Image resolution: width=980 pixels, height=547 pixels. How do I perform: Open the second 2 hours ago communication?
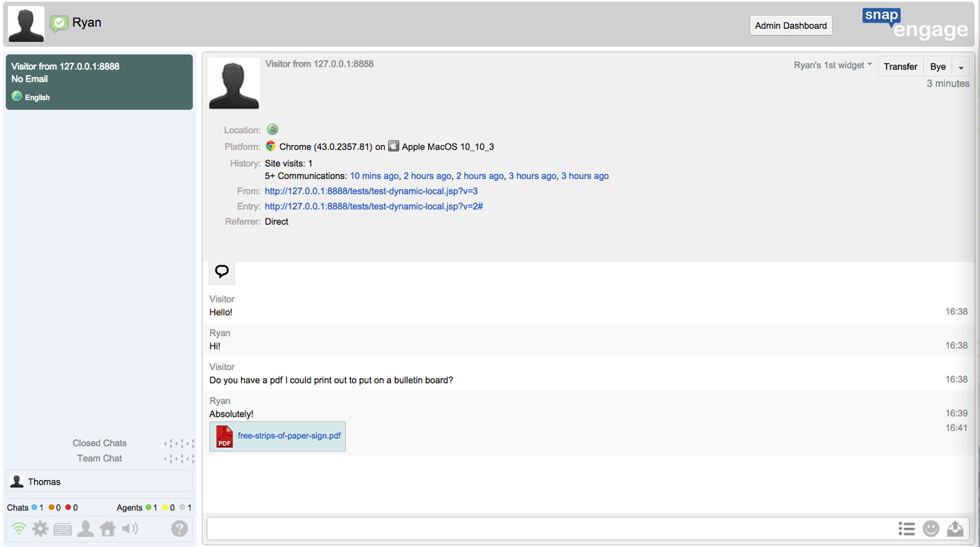(x=480, y=176)
